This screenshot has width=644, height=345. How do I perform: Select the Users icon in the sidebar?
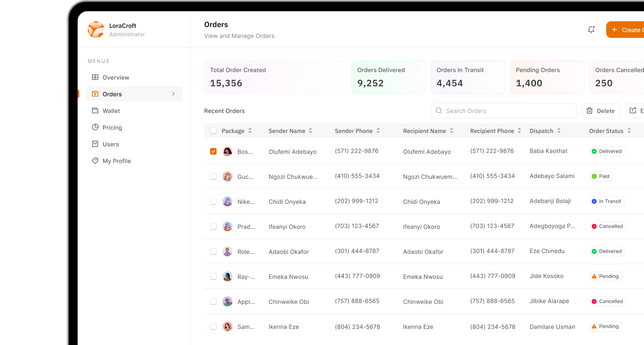pos(96,144)
